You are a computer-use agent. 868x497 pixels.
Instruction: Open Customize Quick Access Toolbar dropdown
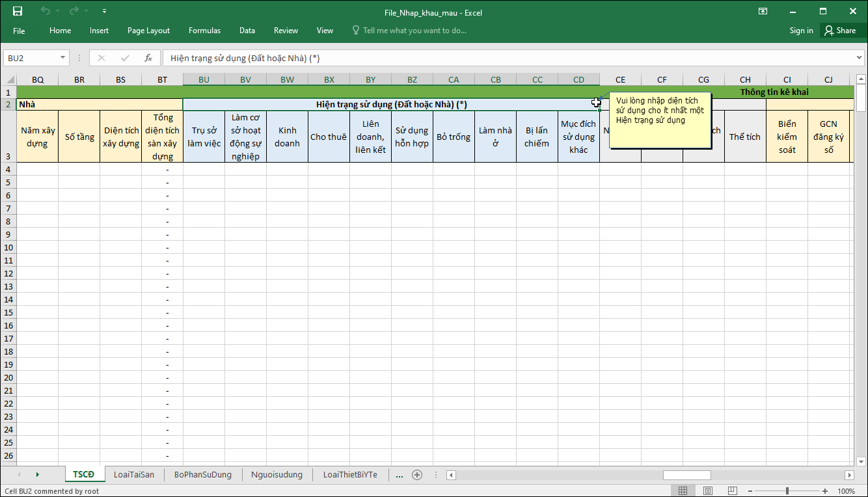click(x=105, y=11)
